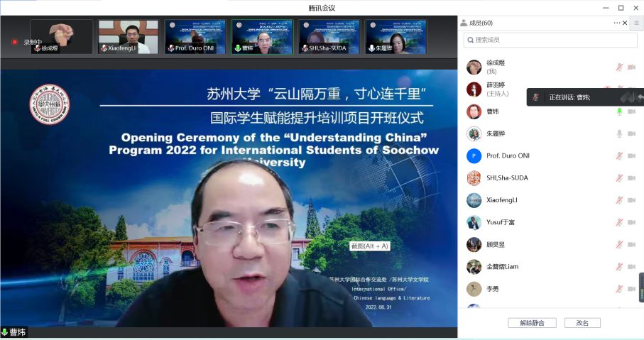The height and width of the screenshot is (340, 644).
Task: Toggle microphone for 徐成樑 in member list
Action: [619, 67]
